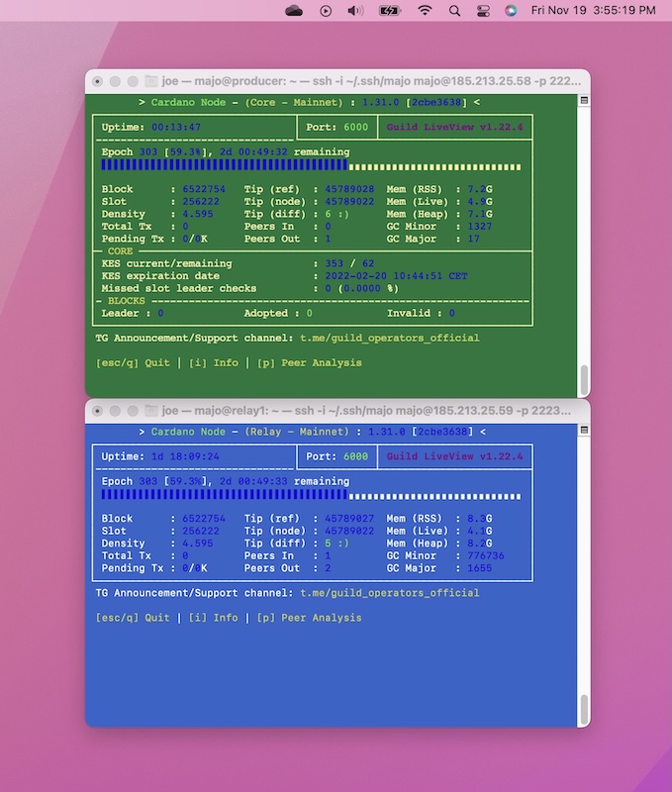Screen dimensions: 672x792
Task: Open the Wi-Fi menu
Action: (425, 11)
